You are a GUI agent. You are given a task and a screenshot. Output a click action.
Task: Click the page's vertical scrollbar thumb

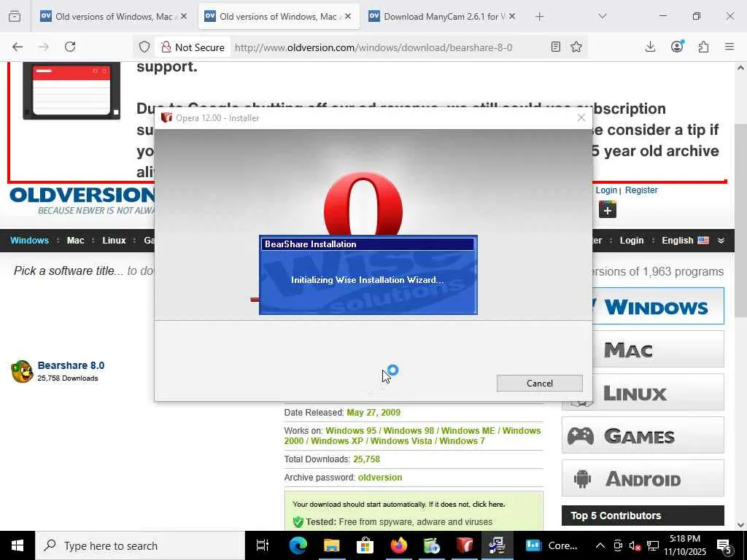coord(740,219)
